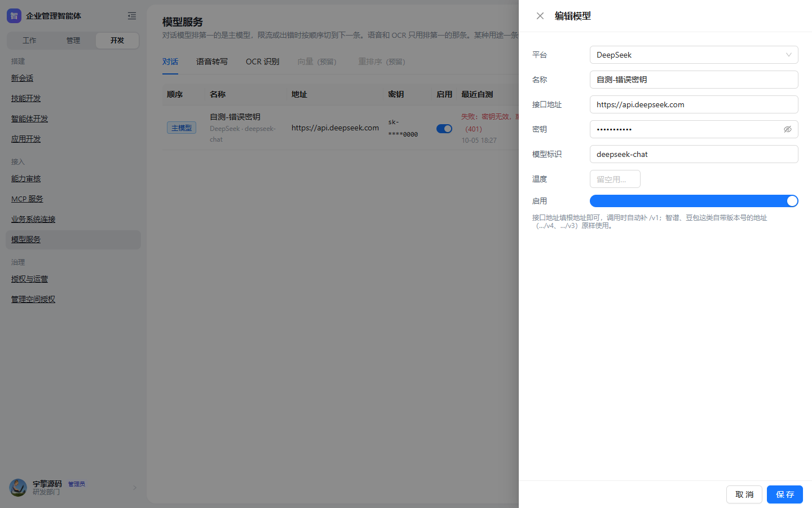Save the model with 保存 button
Image resolution: width=812 pixels, height=508 pixels.
point(785,494)
